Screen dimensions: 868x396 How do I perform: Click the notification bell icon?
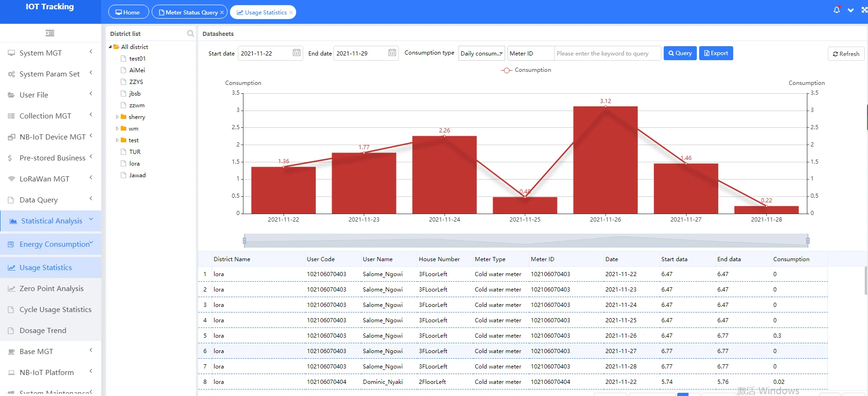click(837, 10)
